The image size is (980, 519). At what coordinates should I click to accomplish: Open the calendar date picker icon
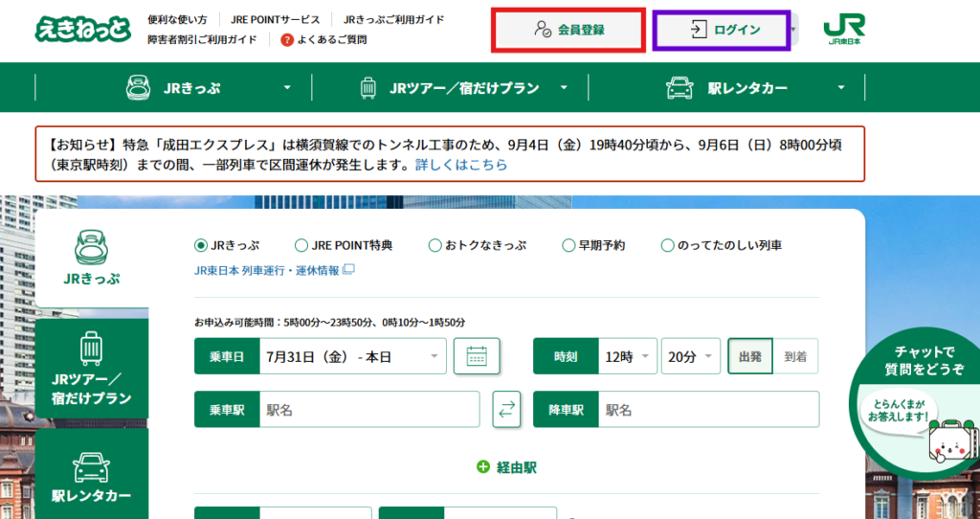pyautogui.click(x=477, y=356)
